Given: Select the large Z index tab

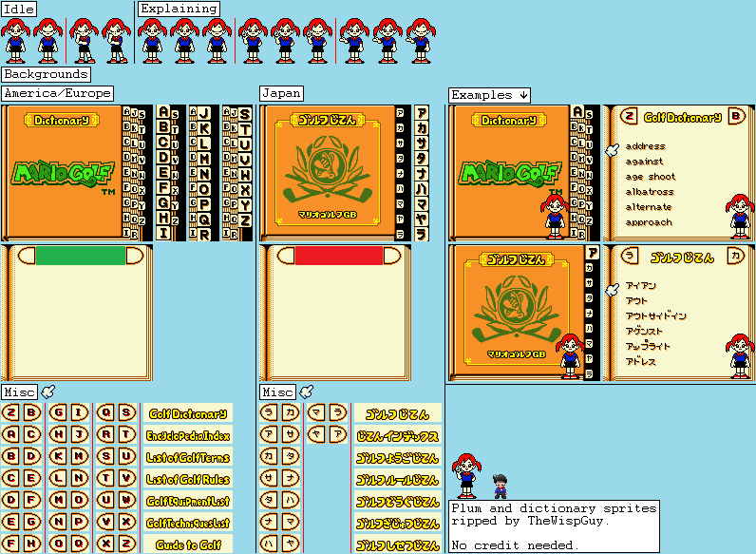Looking at the screenshot, I should pos(245,220).
